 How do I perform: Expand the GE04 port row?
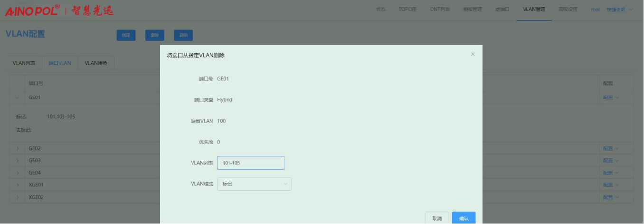[18, 173]
